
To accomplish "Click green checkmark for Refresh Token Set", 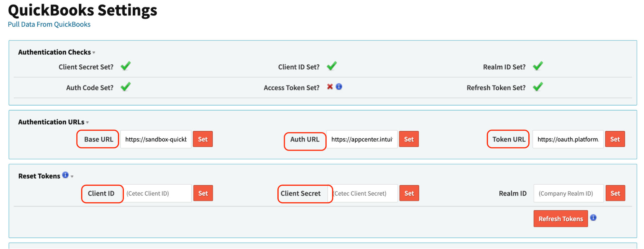I will pos(538,87).
